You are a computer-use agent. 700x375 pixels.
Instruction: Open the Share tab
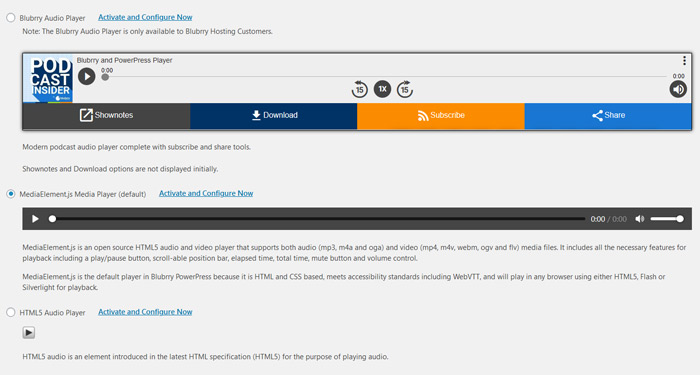coord(608,116)
